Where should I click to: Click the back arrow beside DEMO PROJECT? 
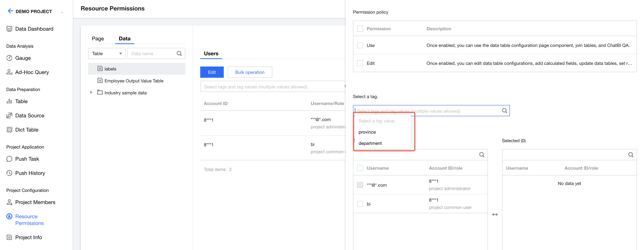pos(10,11)
